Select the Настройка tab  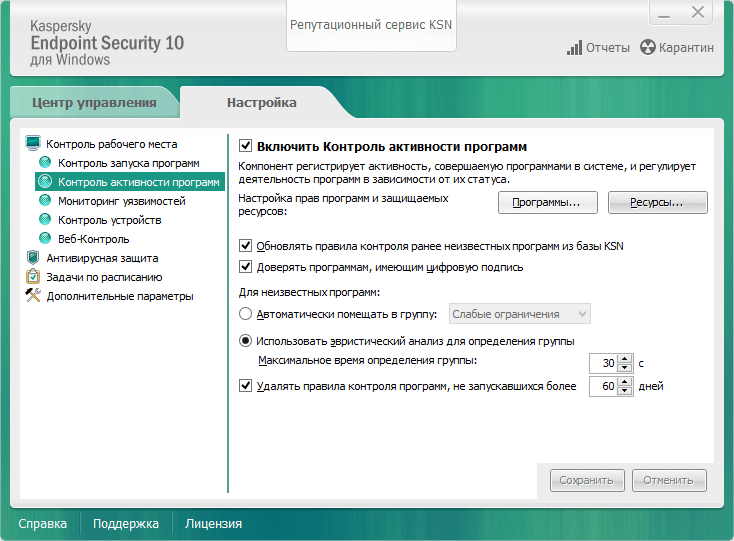tap(262, 102)
